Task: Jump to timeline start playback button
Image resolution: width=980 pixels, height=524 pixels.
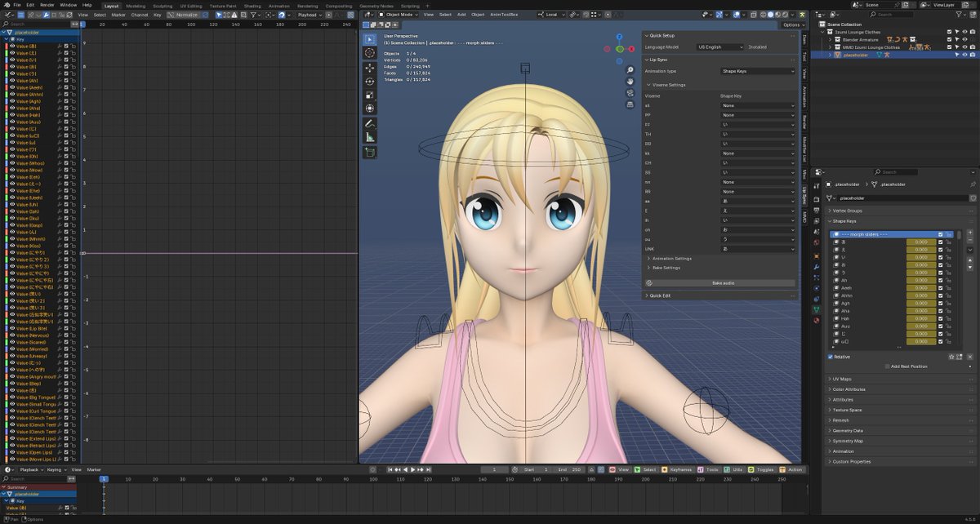Action: (x=390, y=469)
